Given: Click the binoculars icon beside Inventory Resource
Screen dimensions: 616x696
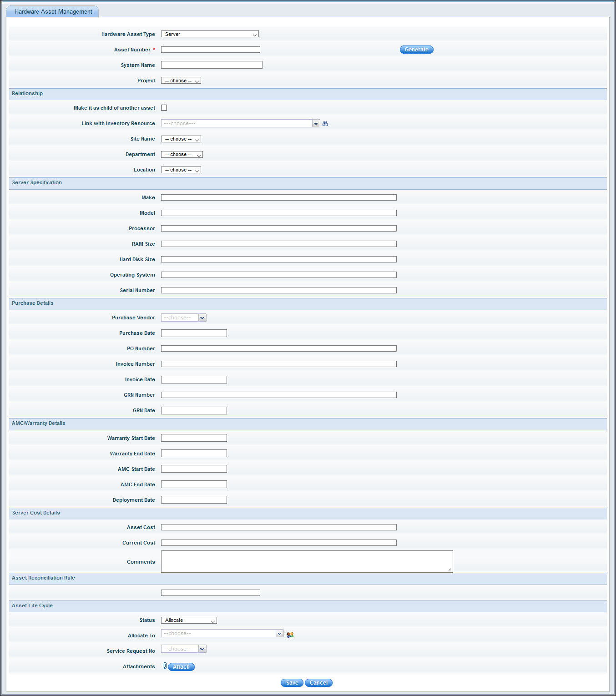Looking at the screenshot, I should point(325,124).
